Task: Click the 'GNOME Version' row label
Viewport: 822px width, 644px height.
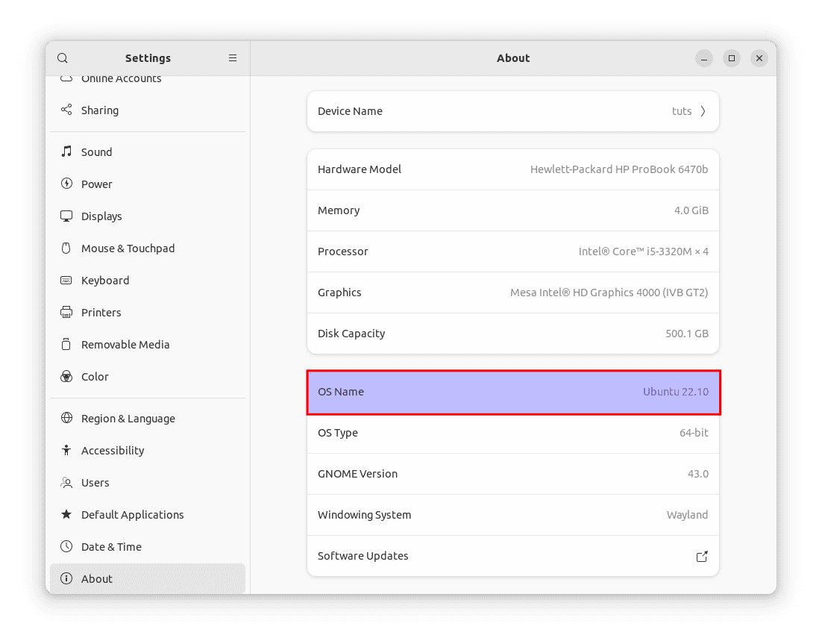Action: point(357,474)
